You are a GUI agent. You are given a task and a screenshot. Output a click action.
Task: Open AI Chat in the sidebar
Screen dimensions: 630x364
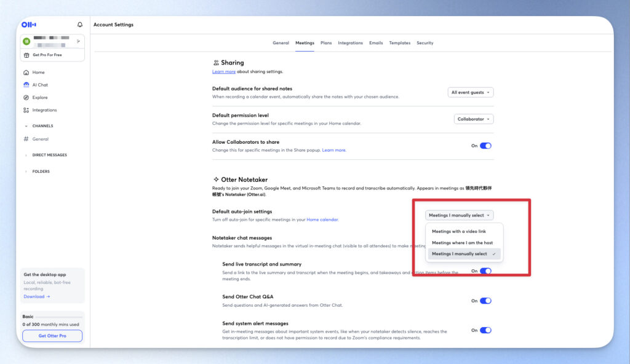pyautogui.click(x=40, y=85)
